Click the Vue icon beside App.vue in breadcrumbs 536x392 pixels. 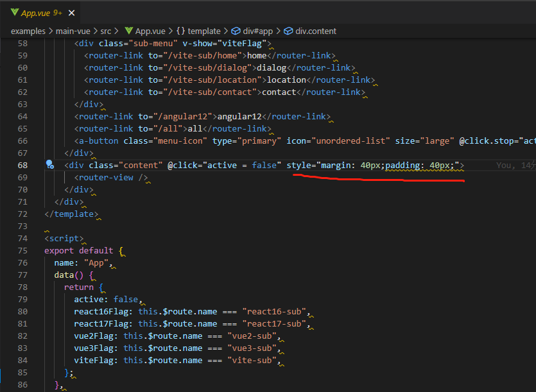[129, 30]
